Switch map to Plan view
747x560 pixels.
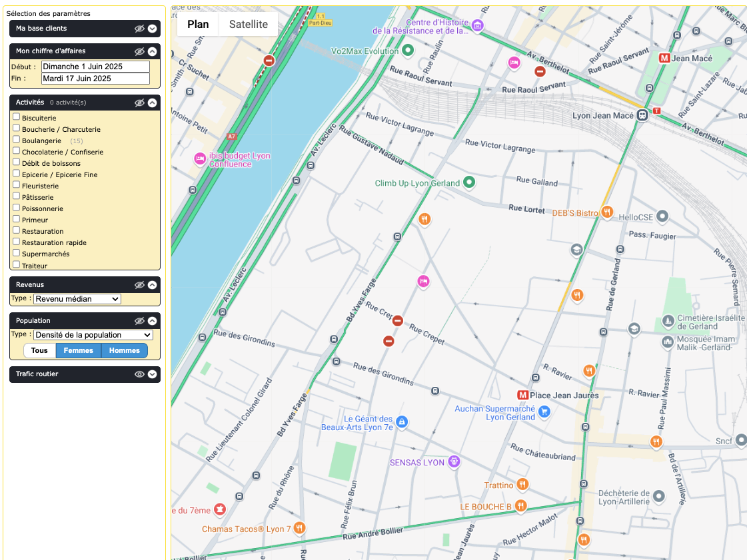pos(198,24)
